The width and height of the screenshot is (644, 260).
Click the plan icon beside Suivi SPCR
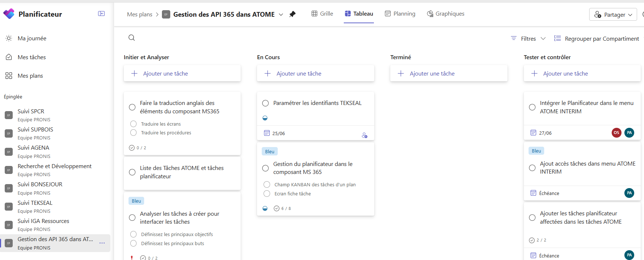coord(9,115)
